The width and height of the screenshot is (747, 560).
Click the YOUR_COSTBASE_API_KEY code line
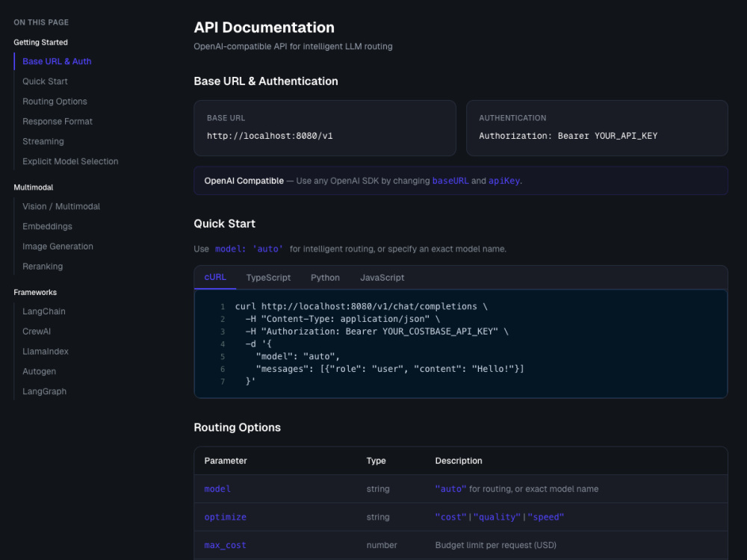point(376,332)
